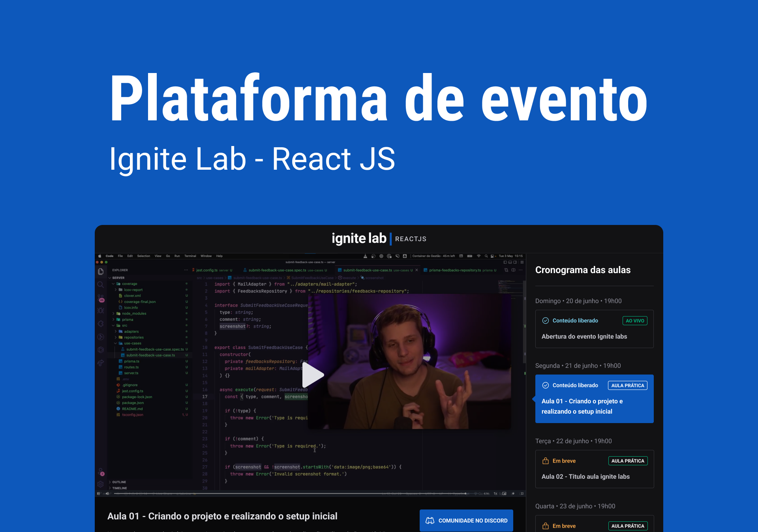
Task: Change the 1x playback speed
Action: point(495,493)
